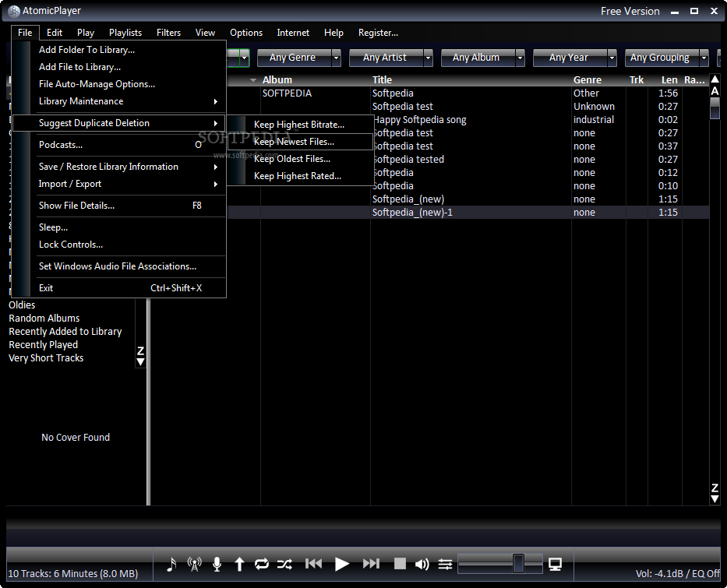Click the AtomicPlayer app icon in title bar
This screenshot has width=727, height=588.
(x=14, y=11)
